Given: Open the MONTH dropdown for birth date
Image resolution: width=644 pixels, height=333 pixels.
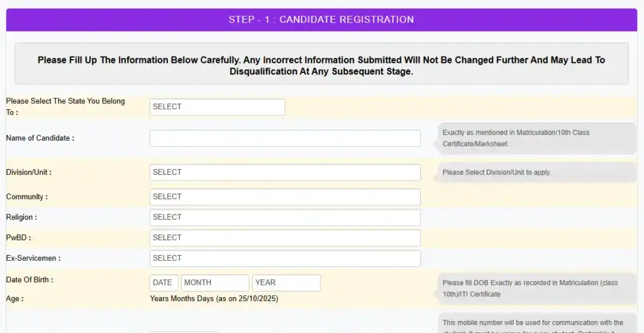Looking at the screenshot, I should click(x=215, y=283).
